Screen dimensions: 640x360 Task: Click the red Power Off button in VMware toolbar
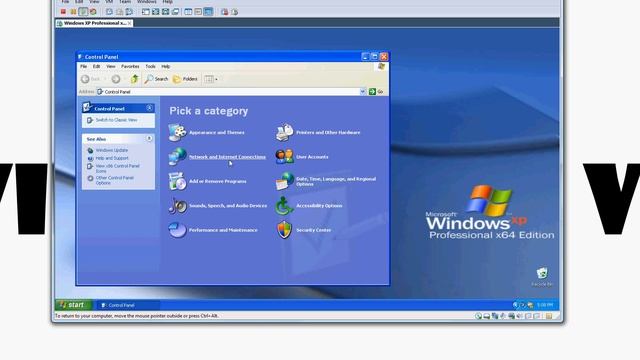pyautogui.click(x=63, y=12)
